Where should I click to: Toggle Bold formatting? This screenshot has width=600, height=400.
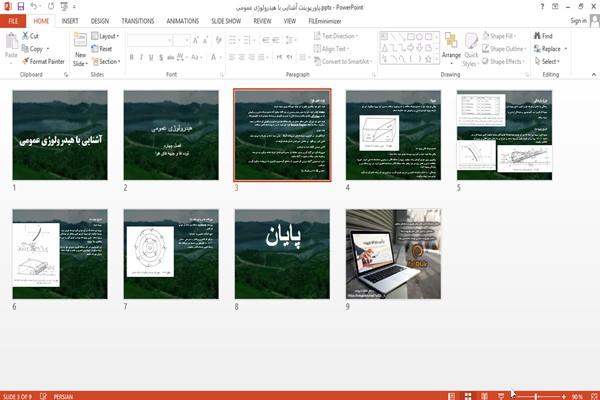point(132,57)
